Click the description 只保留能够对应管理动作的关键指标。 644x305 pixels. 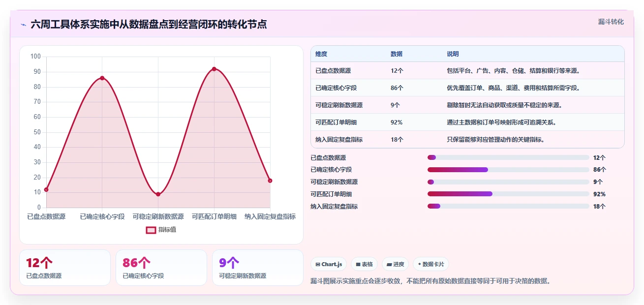point(496,140)
